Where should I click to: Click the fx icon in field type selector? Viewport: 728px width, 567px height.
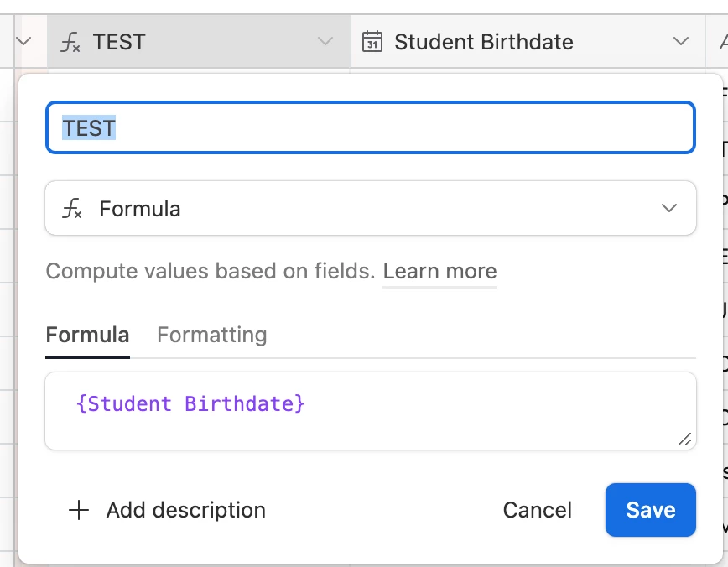(72, 209)
